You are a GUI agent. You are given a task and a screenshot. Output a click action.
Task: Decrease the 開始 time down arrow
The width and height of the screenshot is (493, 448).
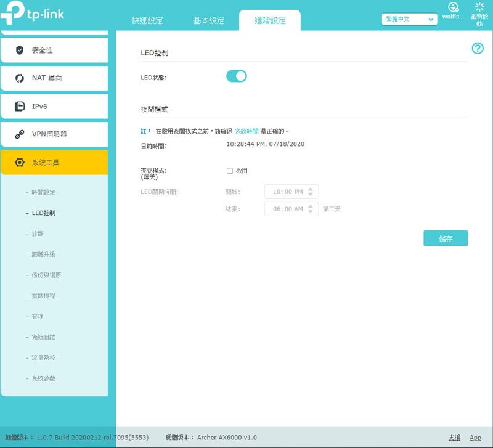(311, 194)
